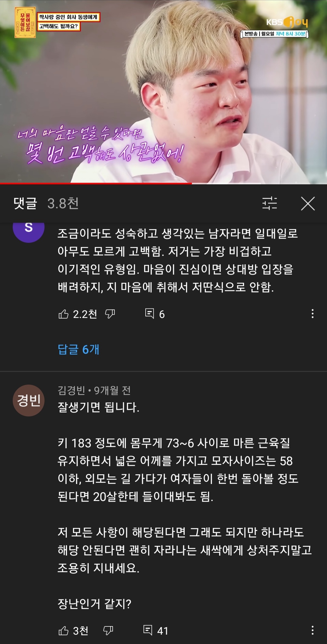
Task: Tap the KBS Joy channel logo
Action: 287,22
